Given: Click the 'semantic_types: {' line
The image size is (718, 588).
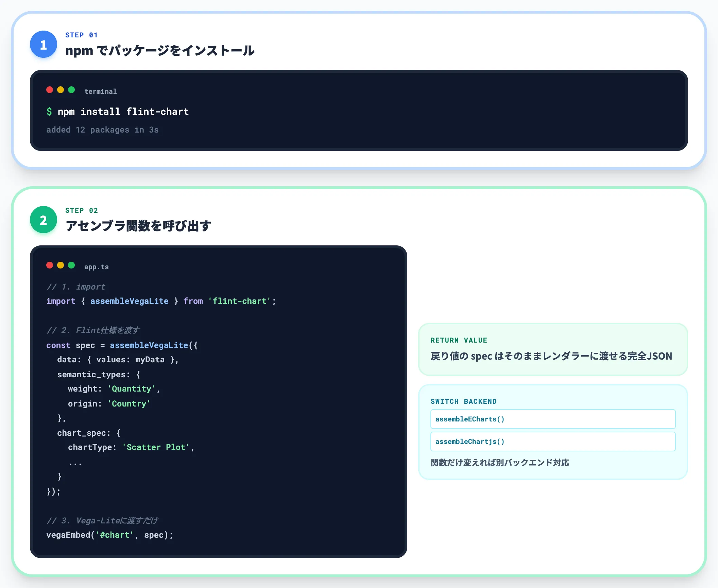Looking at the screenshot, I should [x=99, y=375].
